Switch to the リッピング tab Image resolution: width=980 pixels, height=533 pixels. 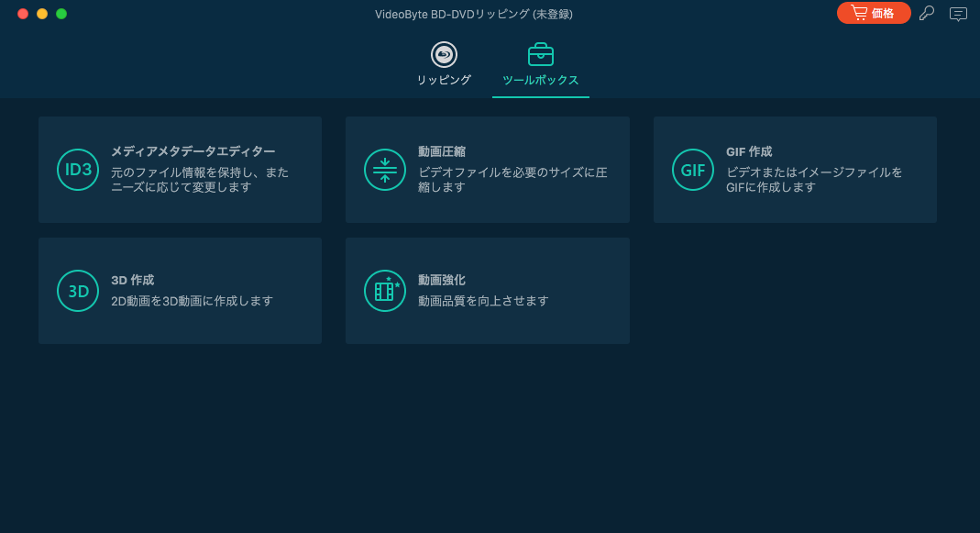click(444, 80)
